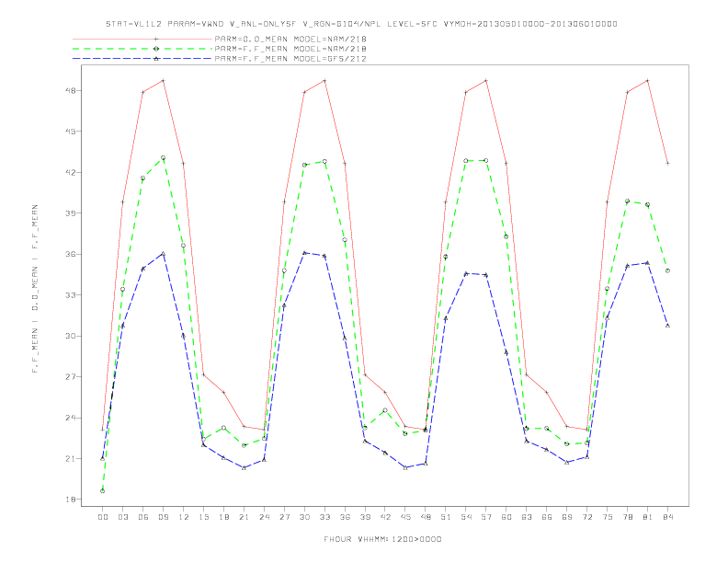Click x-axis tick label 09
728x563 pixels.
[x=163, y=517]
